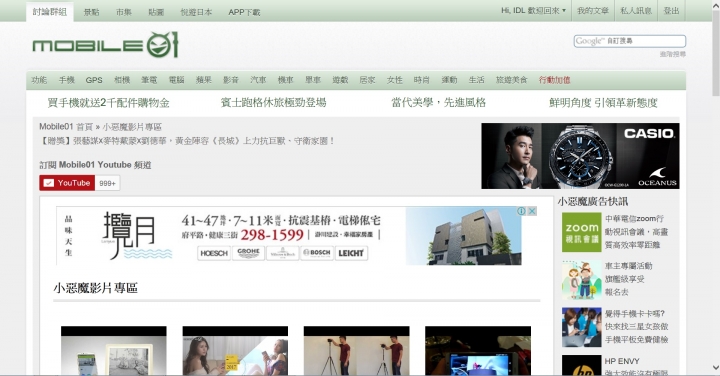Open the GPS category menu
This screenshot has height=376, width=720.
click(x=94, y=80)
